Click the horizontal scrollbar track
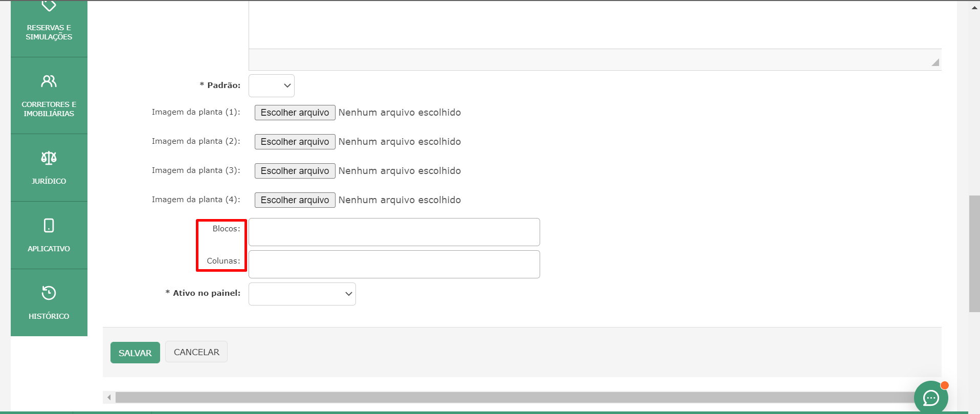 tap(514, 397)
